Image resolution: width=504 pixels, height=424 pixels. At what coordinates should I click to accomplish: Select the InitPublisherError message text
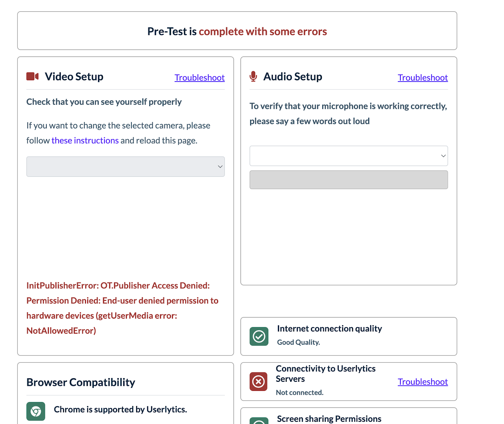(x=122, y=308)
